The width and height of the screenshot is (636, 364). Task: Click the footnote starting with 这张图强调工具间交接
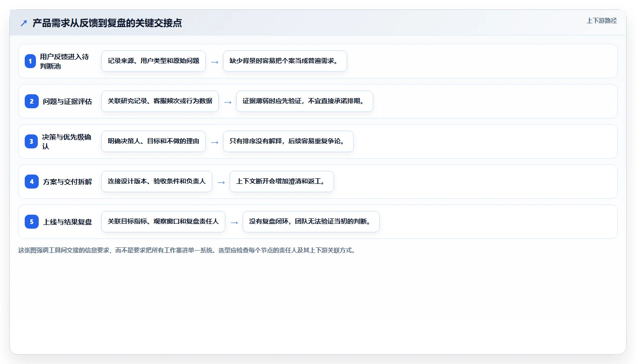[187, 250]
